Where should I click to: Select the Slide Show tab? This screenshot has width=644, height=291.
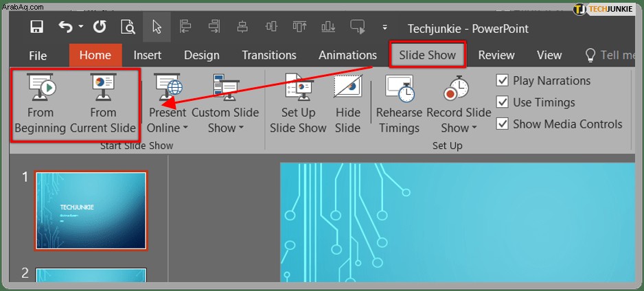point(427,55)
